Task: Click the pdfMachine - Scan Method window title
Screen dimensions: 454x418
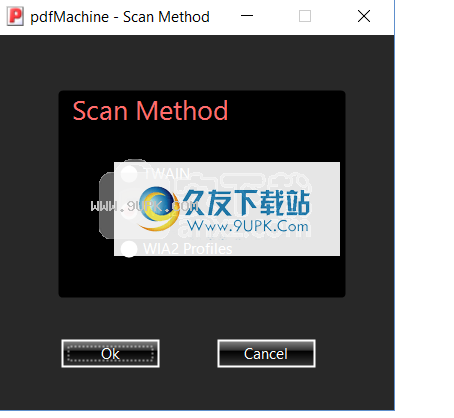Action: pos(120,17)
